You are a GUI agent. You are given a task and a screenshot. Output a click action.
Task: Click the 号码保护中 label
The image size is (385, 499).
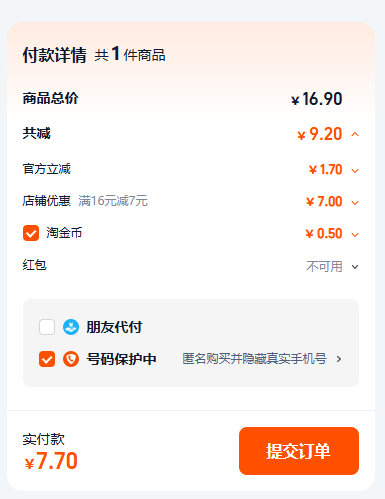[121, 359]
